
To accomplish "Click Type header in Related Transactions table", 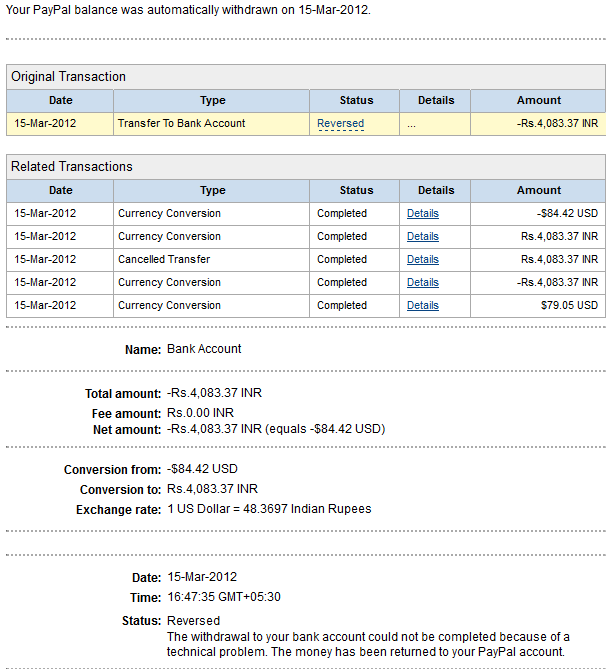I will coord(212,190).
